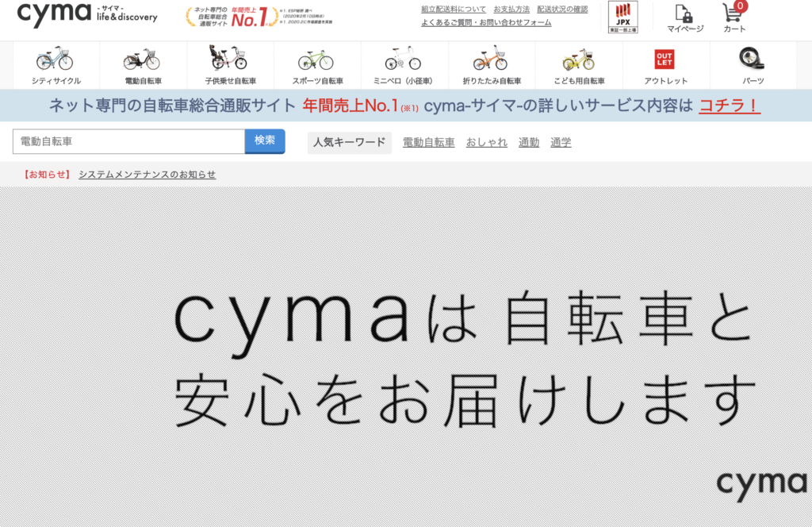Click the 通学 keyword link
Image resolution: width=812 pixels, height=527 pixels.
(561, 143)
